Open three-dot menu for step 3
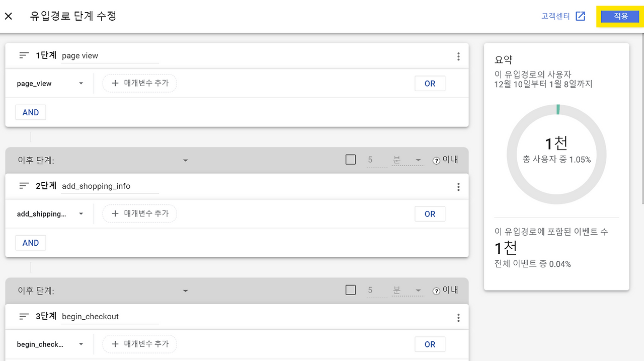The width and height of the screenshot is (644, 361). [x=458, y=317]
